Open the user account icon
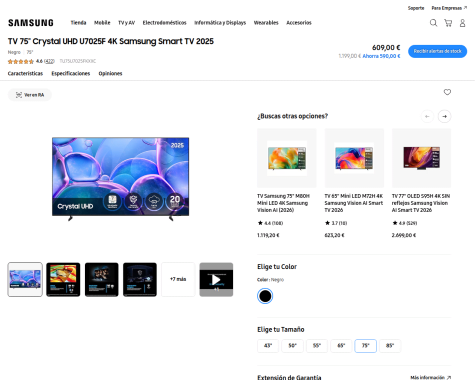 (462, 23)
